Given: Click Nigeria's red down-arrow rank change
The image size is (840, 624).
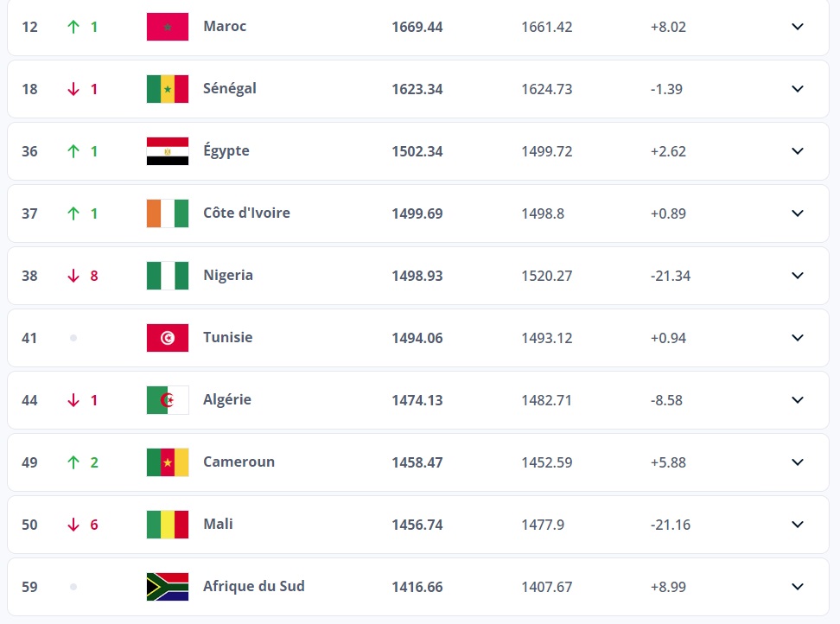Looking at the screenshot, I should [x=73, y=276].
